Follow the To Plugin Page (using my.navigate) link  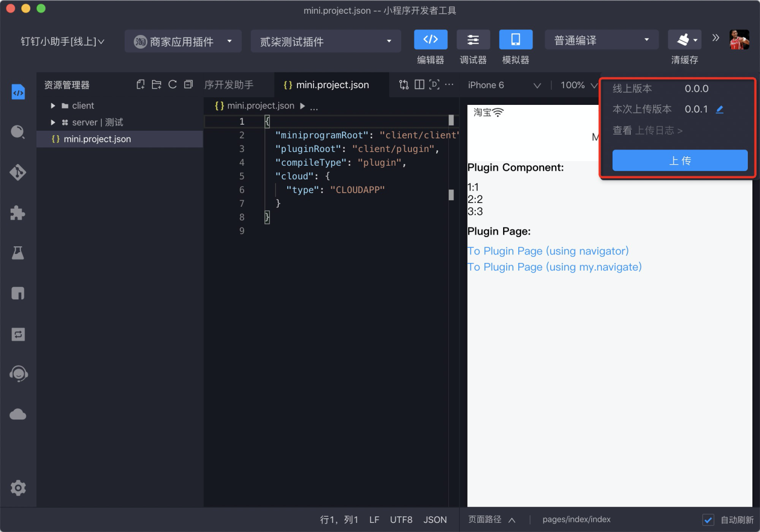(x=554, y=267)
